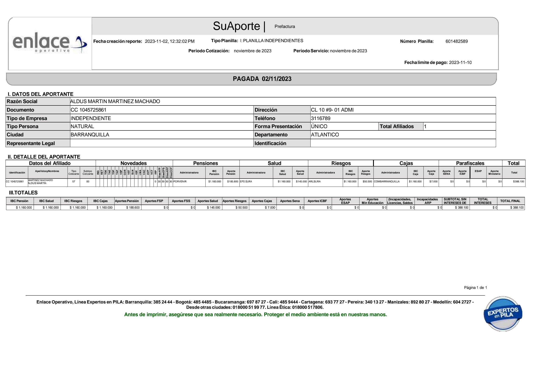Click the PORVENIR pension administrator cell
This screenshot has width=542, height=392.
coord(180,182)
